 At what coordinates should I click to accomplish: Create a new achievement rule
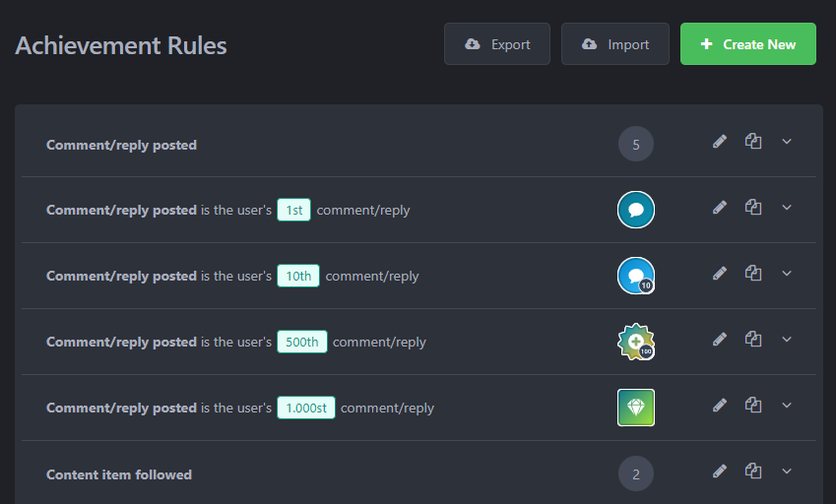[x=748, y=44]
